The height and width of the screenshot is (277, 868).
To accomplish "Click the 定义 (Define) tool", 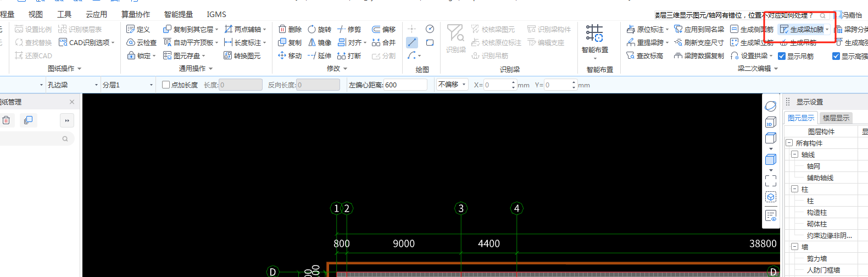I will [x=138, y=29].
